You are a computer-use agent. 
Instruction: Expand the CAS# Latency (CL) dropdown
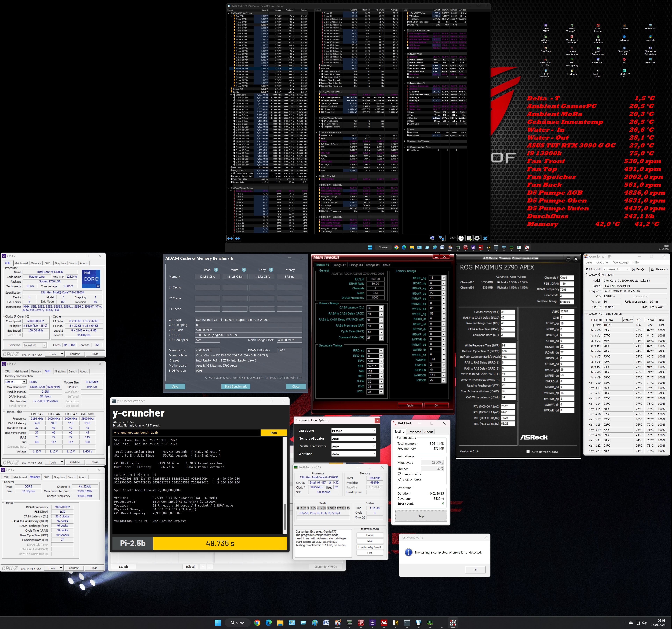tap(381, 308)
